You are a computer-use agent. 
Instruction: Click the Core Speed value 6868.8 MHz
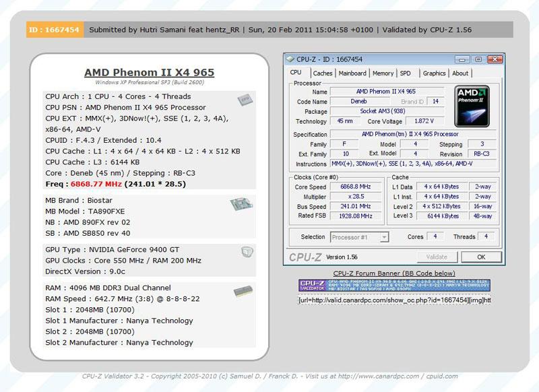[x=356, y=187]
